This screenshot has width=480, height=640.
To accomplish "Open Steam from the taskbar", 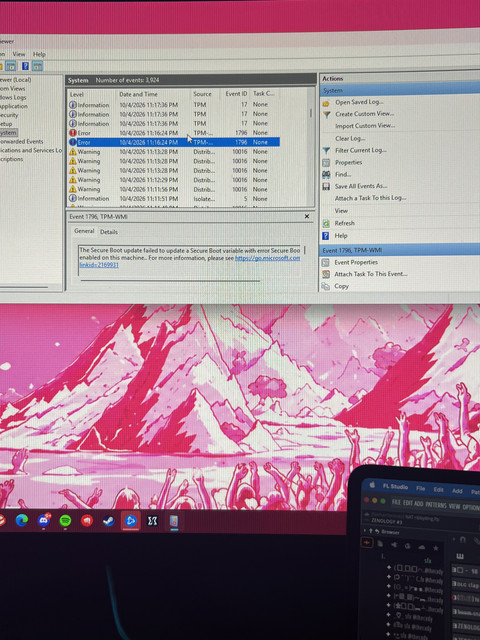I will (x=109, y=521).
